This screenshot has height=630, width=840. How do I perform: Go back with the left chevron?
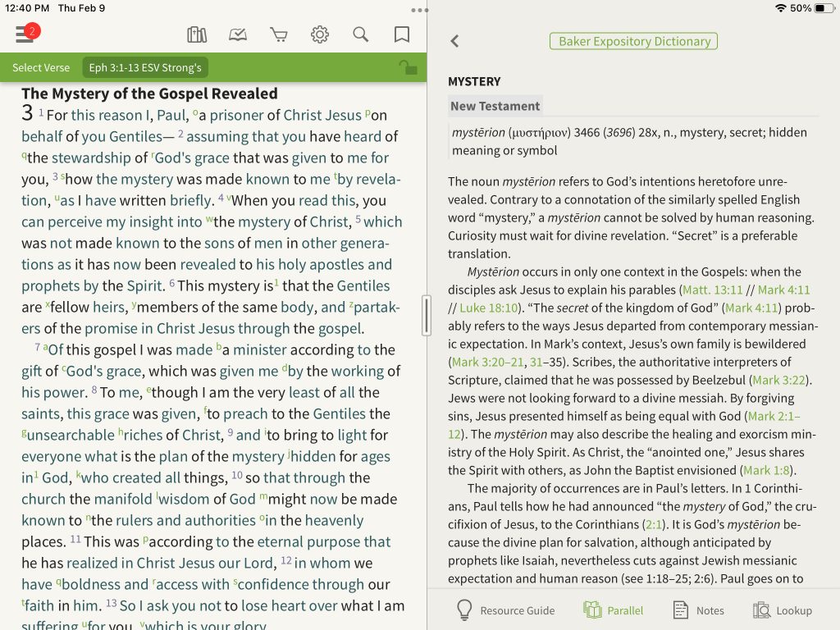[x=454, y=41]
